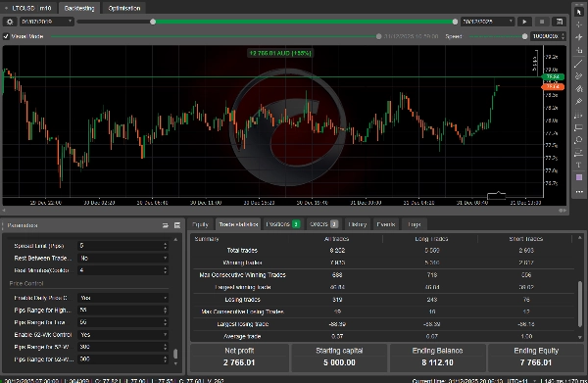This screenshot has height=383, width=588.
Task: Click the Short trades column header
Action: click(525, 239)
